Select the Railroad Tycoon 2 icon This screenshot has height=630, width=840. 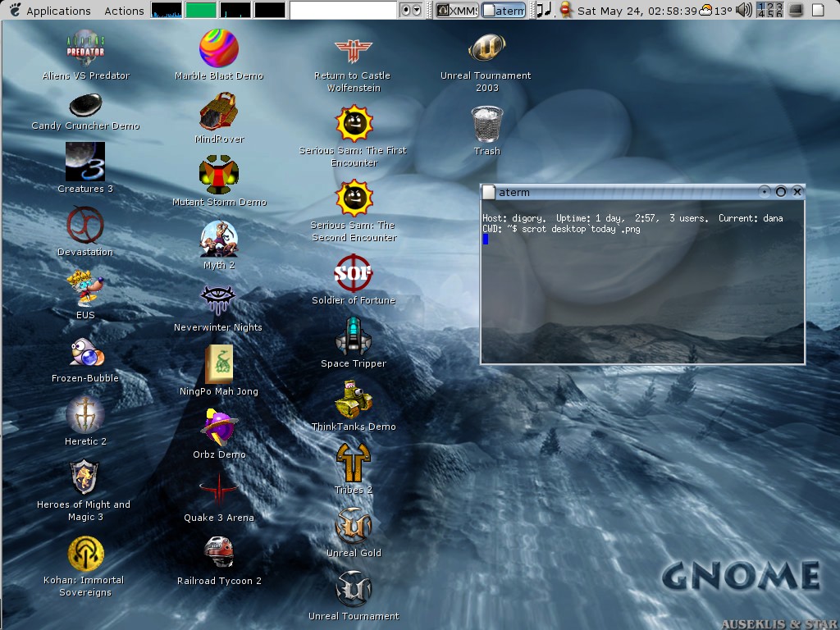[218, 552]
